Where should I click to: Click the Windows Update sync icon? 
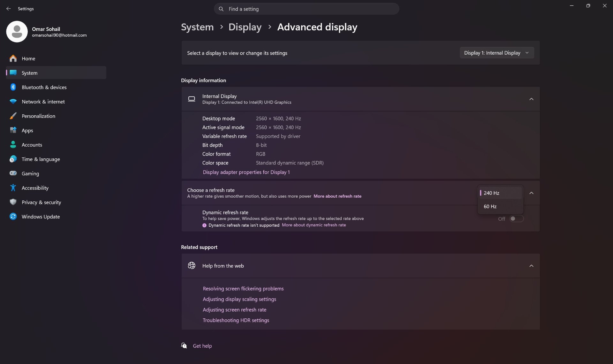tap(13, 216)
